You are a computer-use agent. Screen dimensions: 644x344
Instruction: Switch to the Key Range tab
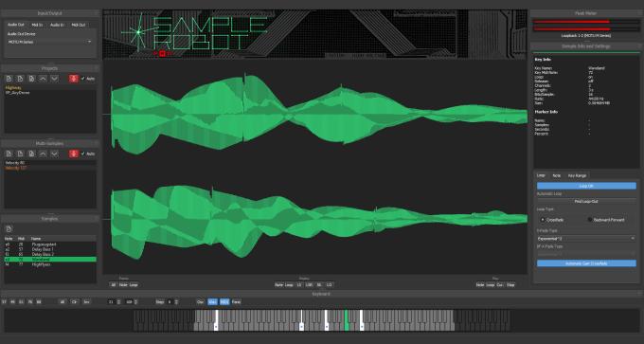coord(577,175)
